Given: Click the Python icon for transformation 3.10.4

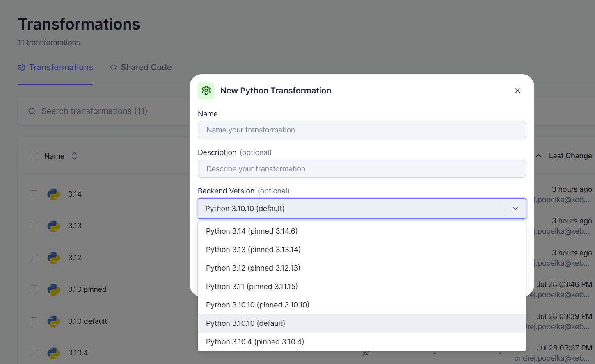Looking at the screenshot, I should pos(54,353).
